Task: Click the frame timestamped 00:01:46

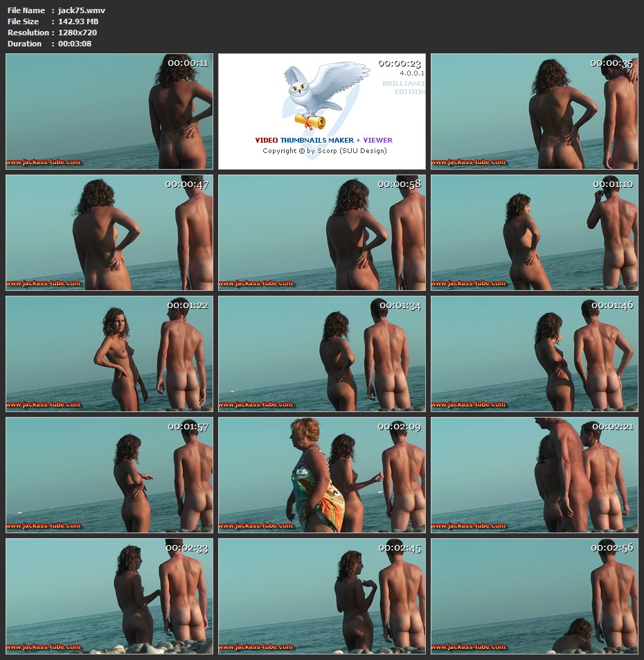Action: click(534, 354)
